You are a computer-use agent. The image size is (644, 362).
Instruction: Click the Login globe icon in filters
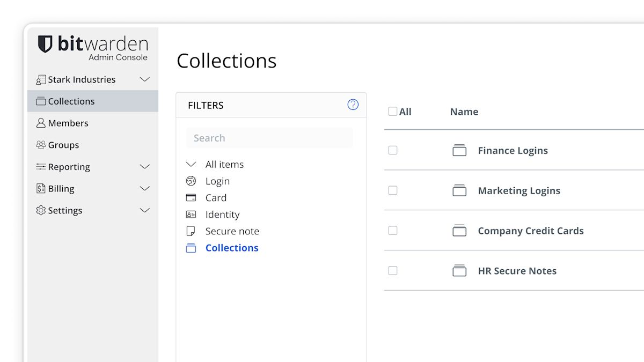click(191, 181)
